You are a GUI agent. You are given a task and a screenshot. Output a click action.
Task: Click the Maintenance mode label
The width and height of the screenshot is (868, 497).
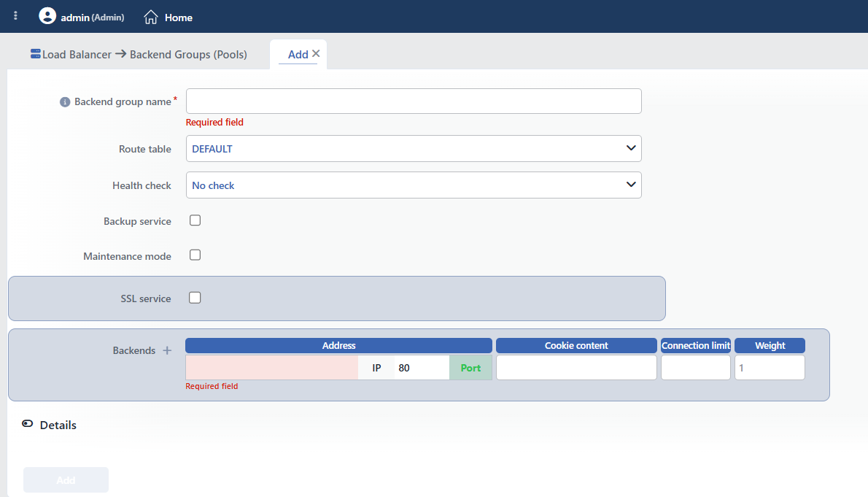[x=128, y=256]
